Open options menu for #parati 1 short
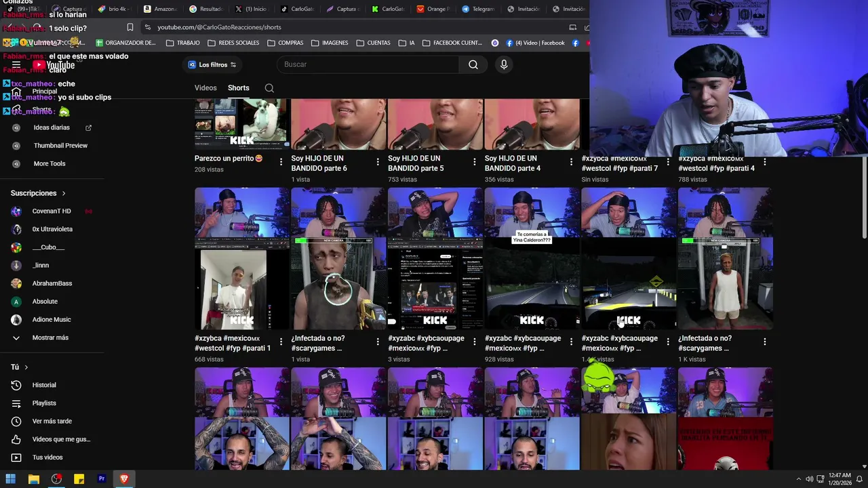Screen dimensions: 868x488 coord(281,342)
